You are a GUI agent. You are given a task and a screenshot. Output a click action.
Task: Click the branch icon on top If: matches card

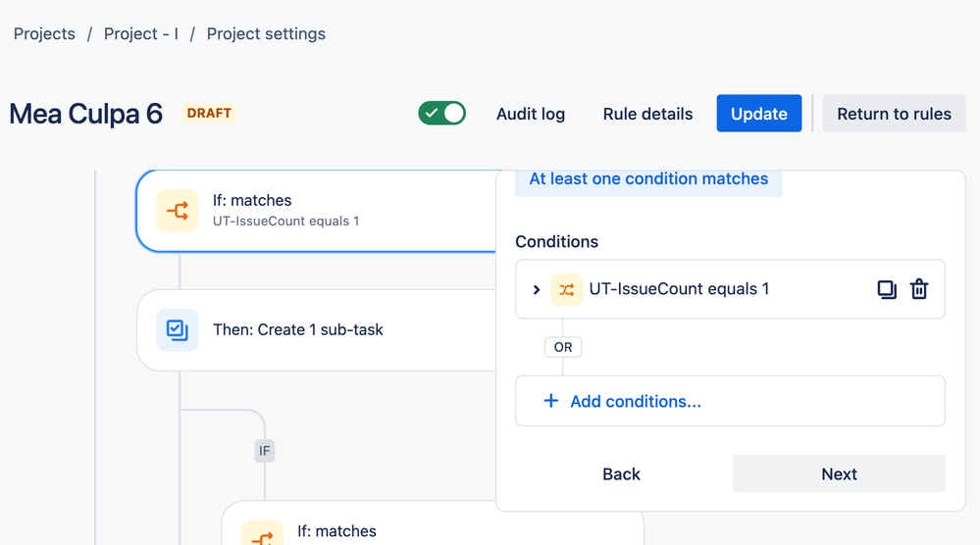(178, 211)
